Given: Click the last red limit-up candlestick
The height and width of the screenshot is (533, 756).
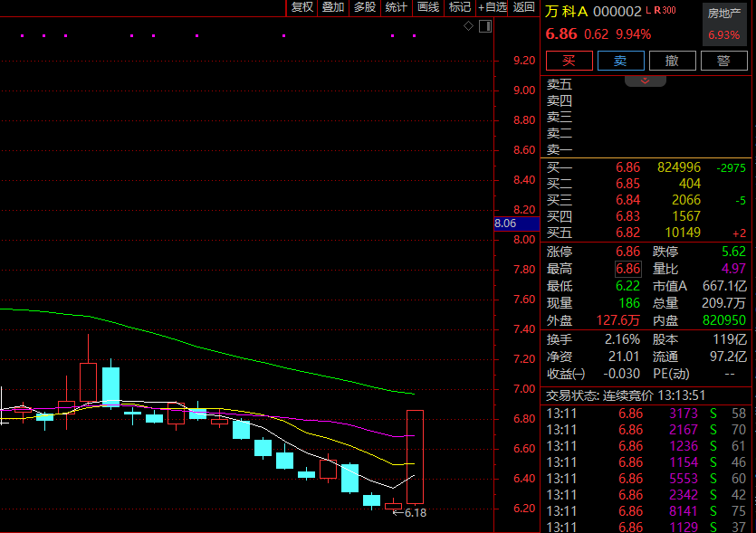Looking at the screenshot, I should 416,457.
